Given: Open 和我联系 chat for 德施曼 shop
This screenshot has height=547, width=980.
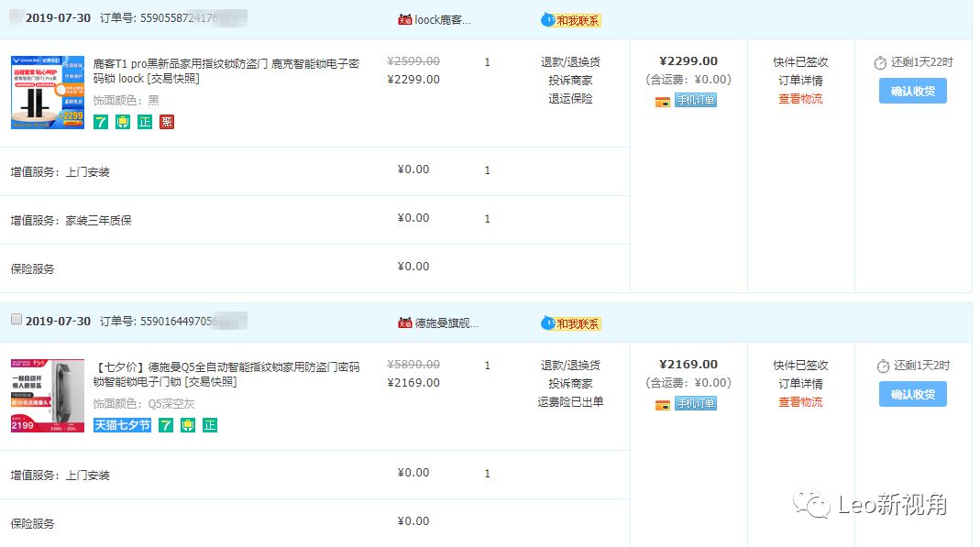Looking at the screenshot, I should coord(572,323).
